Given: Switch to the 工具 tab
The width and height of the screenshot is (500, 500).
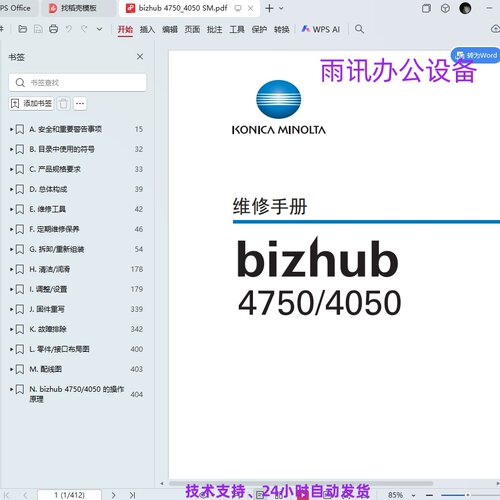Looking at the screenshot, I should point(237,29).
